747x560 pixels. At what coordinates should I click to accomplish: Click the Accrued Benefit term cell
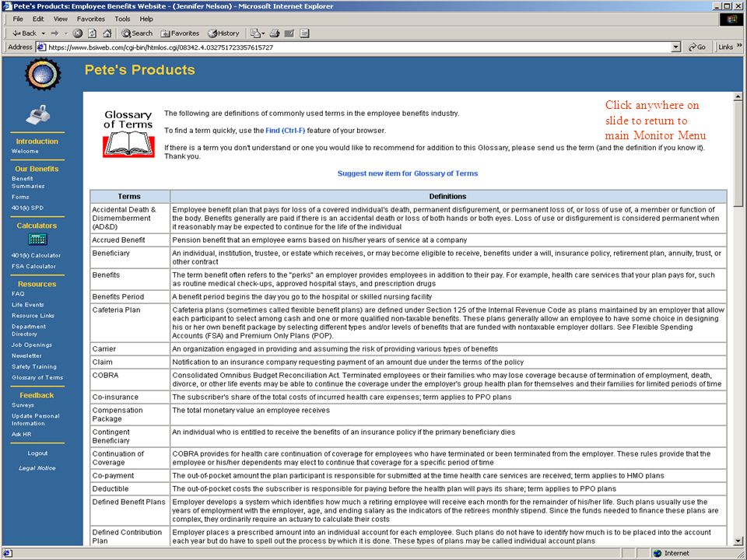click(x=130, y=240)
